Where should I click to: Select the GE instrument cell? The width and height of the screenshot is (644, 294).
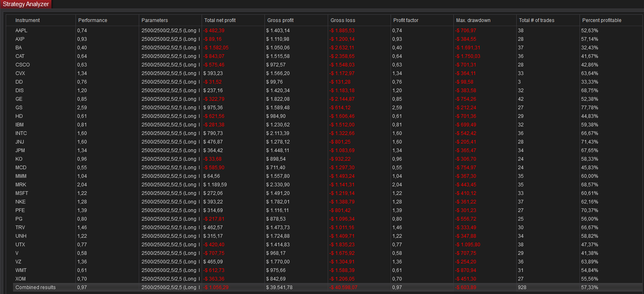[x=19, y=99]
